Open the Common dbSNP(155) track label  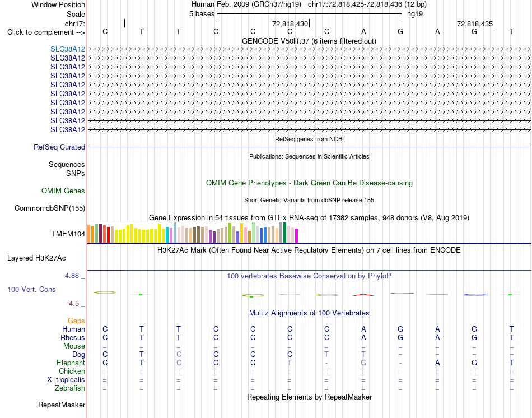(x=49, y=208)
